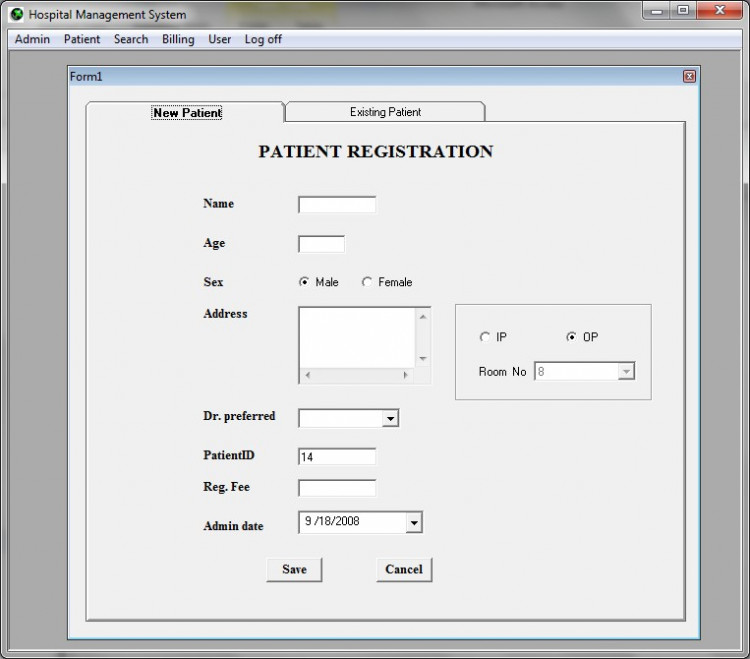Image resolution: width=750 pixels, height=659 pixels.
Task: Click the PATIENT REGISTRATION heading
Action: point(375,152)
